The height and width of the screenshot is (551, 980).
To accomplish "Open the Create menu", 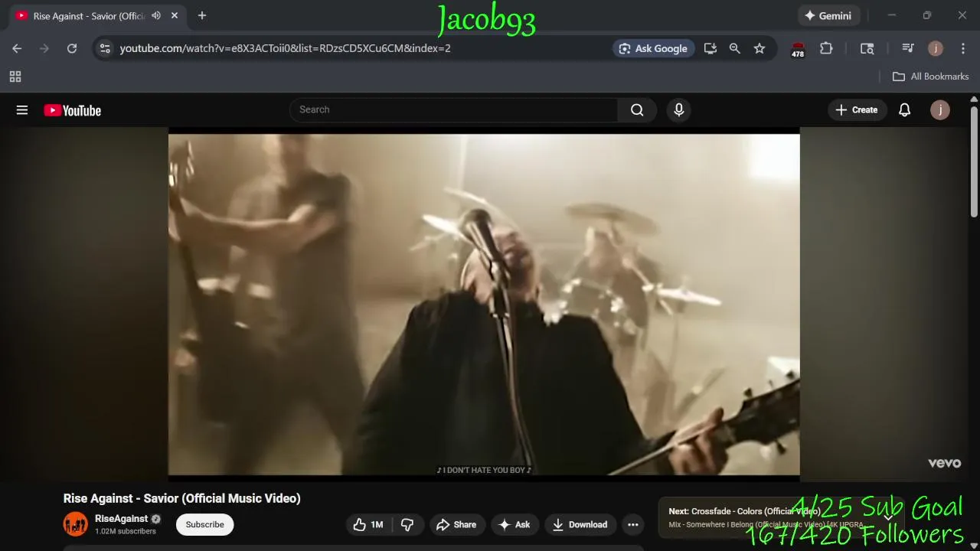I will pyautogui.click(x=857, y=109).
